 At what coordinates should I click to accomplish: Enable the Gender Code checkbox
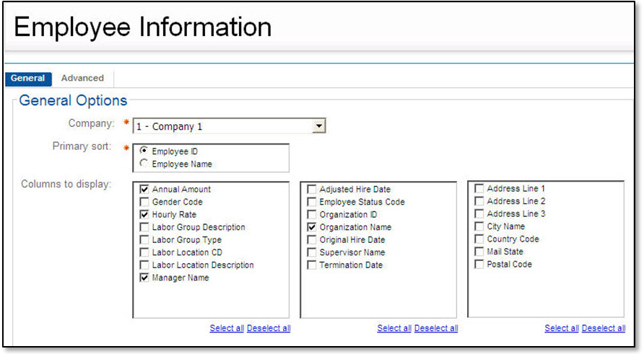pyautogui.click(x=144, y=202)
